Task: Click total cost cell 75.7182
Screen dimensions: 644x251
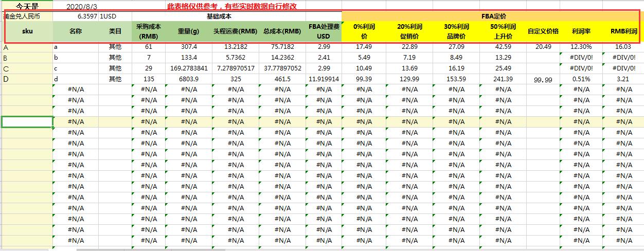Action: pyautogui.click(x=282, y=47)
